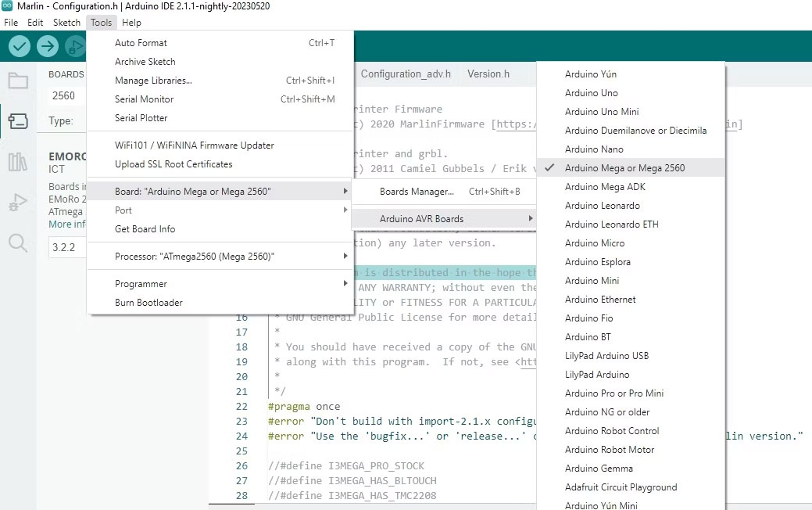This screenshot has width=812, height=510.
Task: Switch to the Version.h tab
Action: [x=488, y=74]
